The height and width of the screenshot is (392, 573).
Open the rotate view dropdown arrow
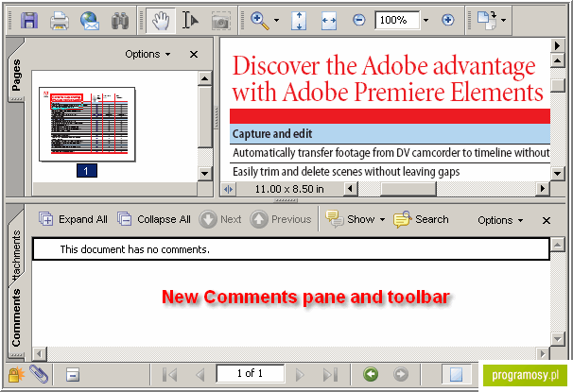pyautogui.click(x=504, y=20)
